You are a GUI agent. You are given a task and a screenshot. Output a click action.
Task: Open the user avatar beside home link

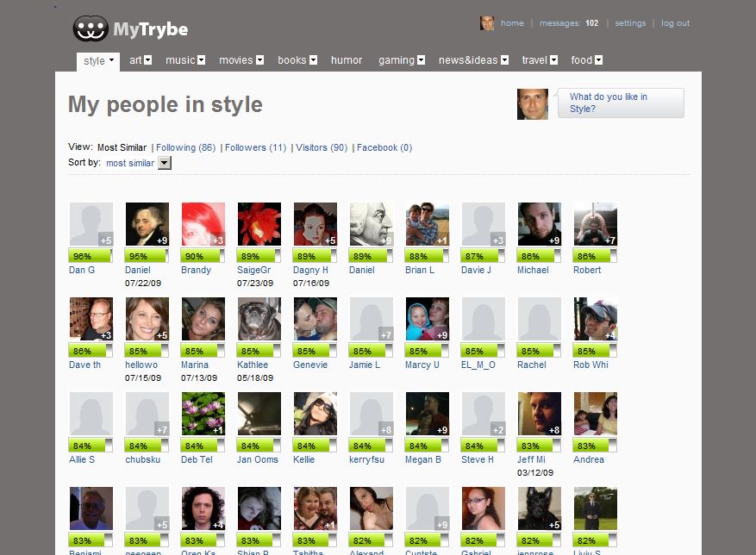pyautogui.click(x=487, y=23)
